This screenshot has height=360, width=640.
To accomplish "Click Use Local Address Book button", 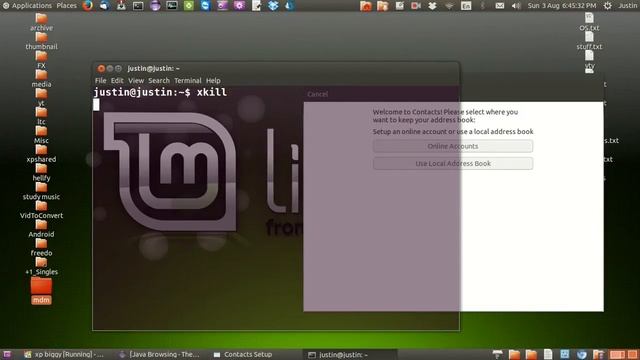I will pyautogui.click(x=453, y=163).
